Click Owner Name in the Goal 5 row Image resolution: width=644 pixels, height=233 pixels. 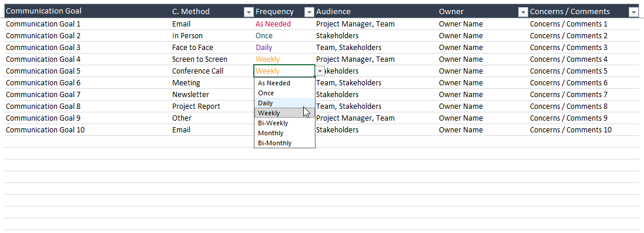(461, 71)
